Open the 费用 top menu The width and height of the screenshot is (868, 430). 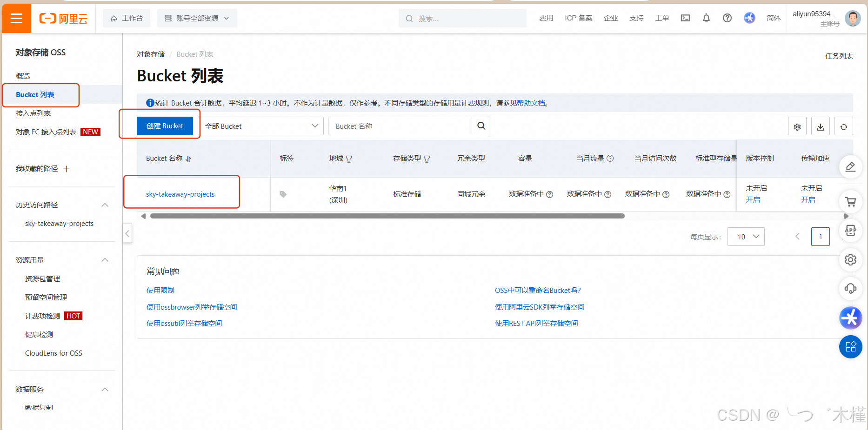546,18
